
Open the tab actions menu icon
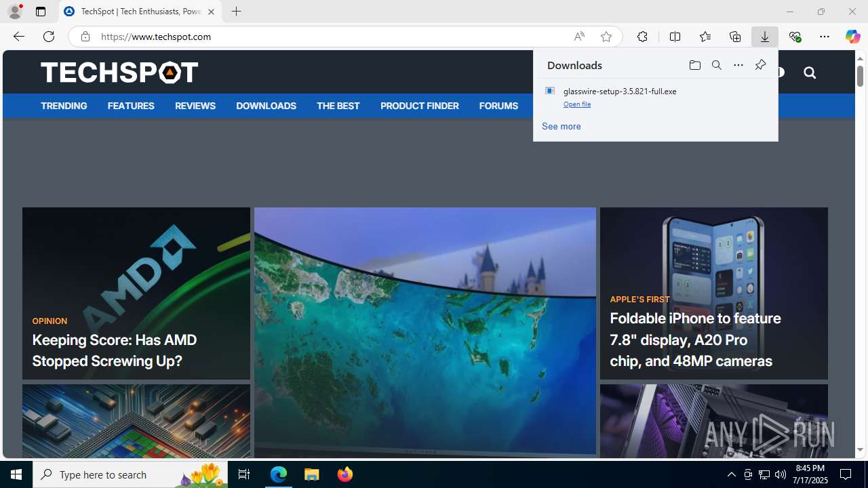pos(41,12)
